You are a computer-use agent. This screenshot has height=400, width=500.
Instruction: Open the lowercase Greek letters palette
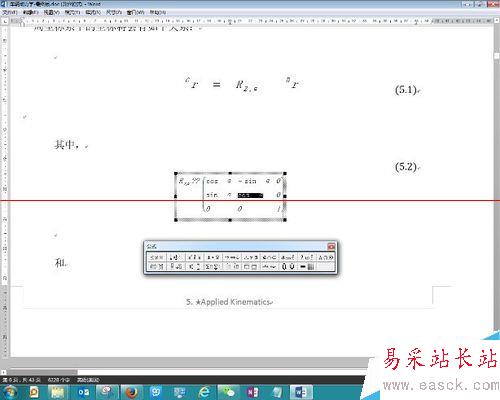coord(306,257)
